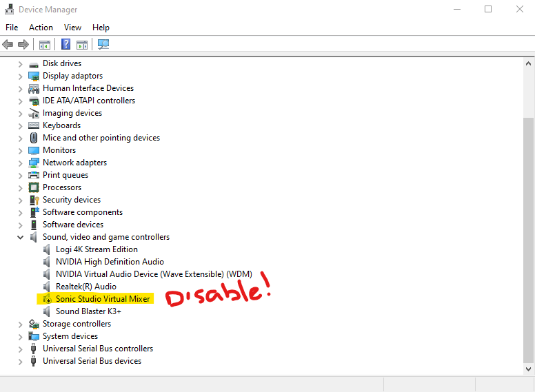
Task: Expand the Keyboards node
Action: click(21, 126)
